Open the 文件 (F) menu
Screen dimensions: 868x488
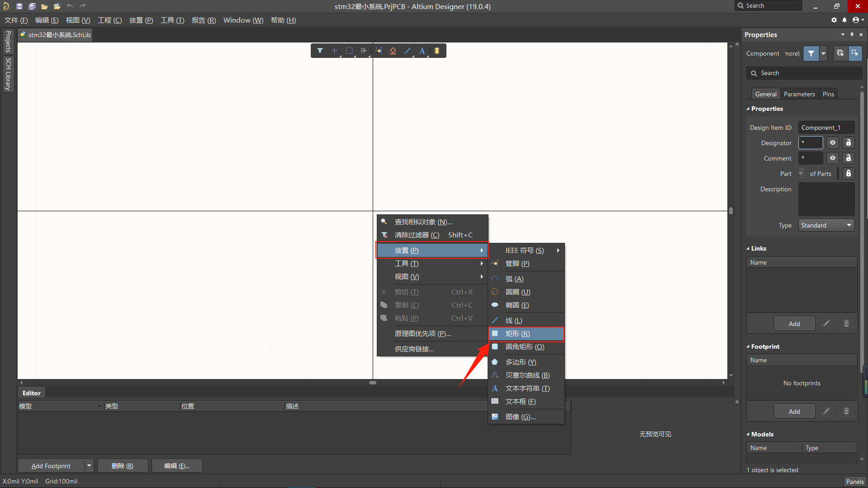(16, 20)
